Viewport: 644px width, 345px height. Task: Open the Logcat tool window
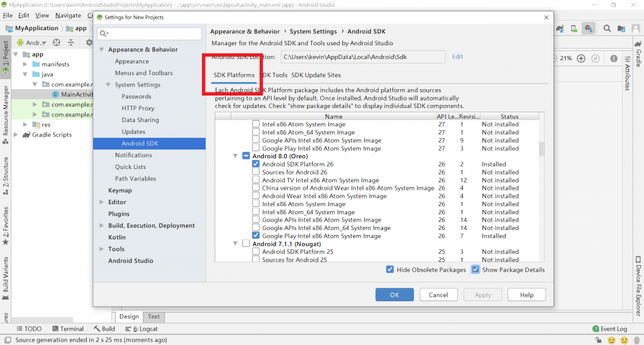[x=142, y=329]
